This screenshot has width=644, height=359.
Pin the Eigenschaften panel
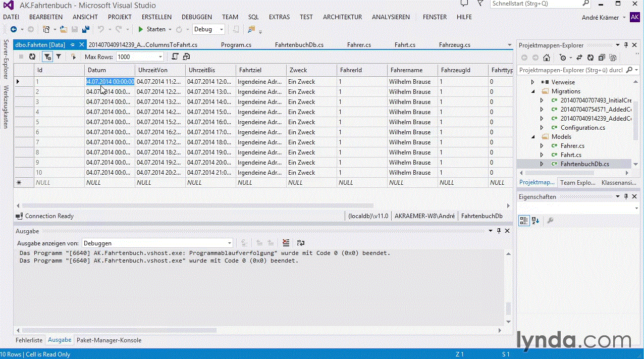click(626, 197)
